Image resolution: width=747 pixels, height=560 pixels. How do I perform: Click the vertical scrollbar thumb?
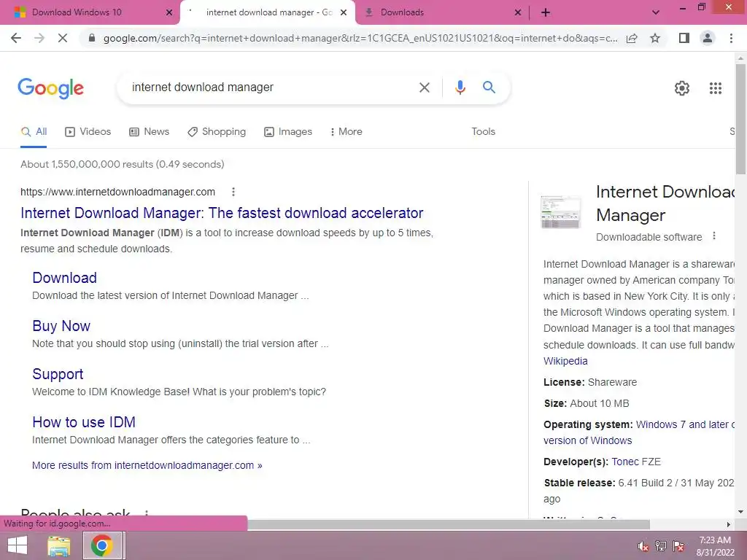740,119
